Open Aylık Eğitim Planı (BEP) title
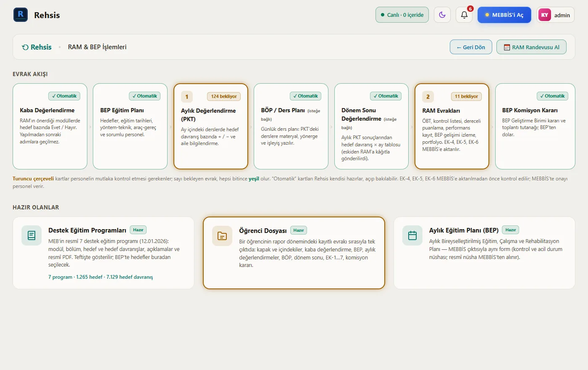This screenshot has width=588, height=370. click(x=464, y=230)
